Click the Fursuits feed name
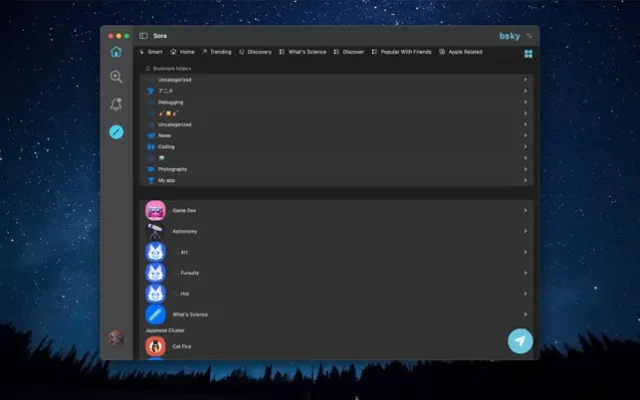This screenshot has height=400, width=640. pyautogui.click(x=190, y=273)
